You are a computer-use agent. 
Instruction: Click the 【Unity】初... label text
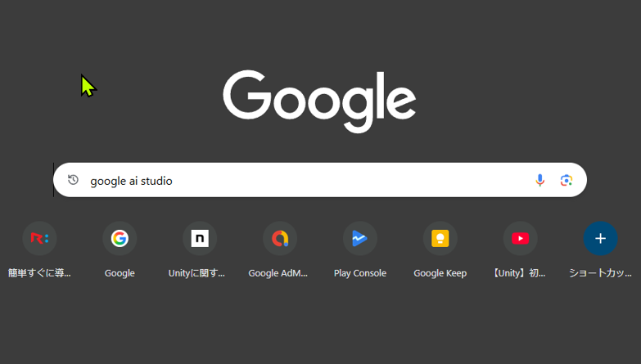(x=519, y=273)
